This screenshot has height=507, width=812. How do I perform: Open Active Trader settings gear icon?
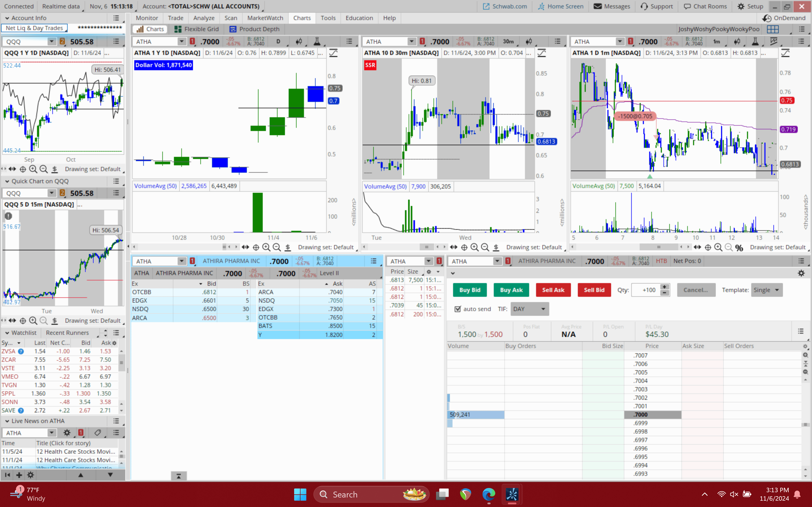[801, 273]
